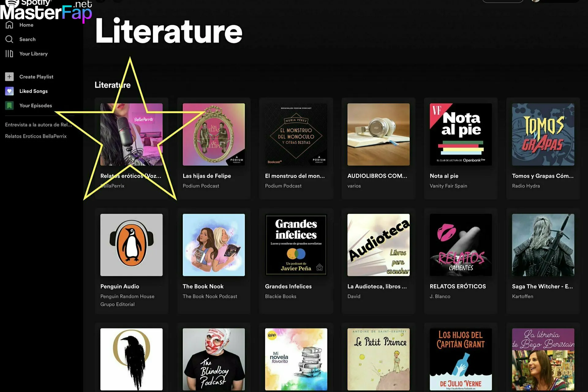
Task: Open The Blindboy Podcast cover
Action: [214, 359]
